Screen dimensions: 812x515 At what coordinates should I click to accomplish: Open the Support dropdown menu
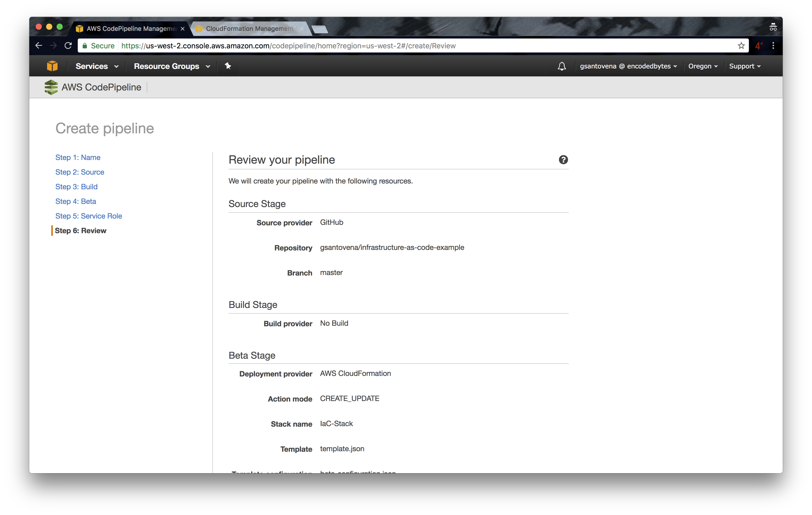pyautogui.click(x=745, y=66)
